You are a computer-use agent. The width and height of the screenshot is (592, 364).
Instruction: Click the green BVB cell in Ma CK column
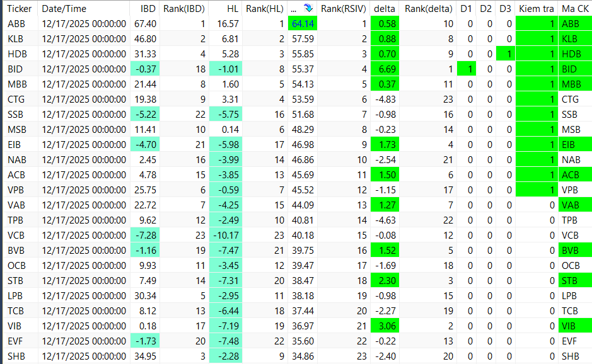(x=575, y=250)
